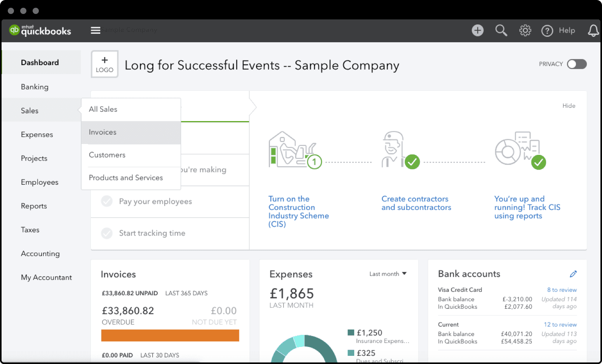Select Customers from the Sales submenu

pos(107,155)
